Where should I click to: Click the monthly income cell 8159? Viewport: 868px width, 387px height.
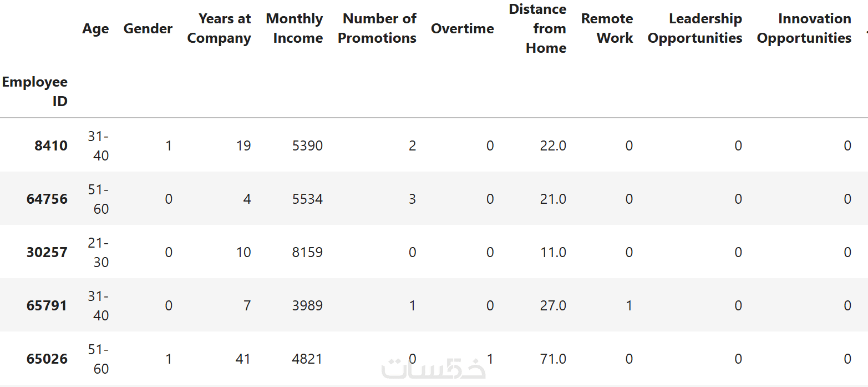pos(307,253)
